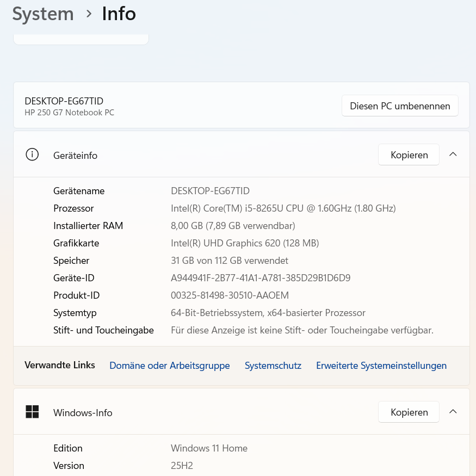Select Intel(R) UHD Graphics 620 value
Viewport: 476px width, 476px height.
[x=245, y=243]
